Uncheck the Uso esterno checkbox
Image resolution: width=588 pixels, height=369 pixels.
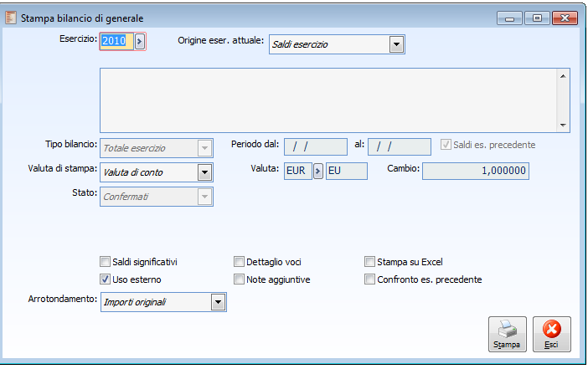click(105, 279)
